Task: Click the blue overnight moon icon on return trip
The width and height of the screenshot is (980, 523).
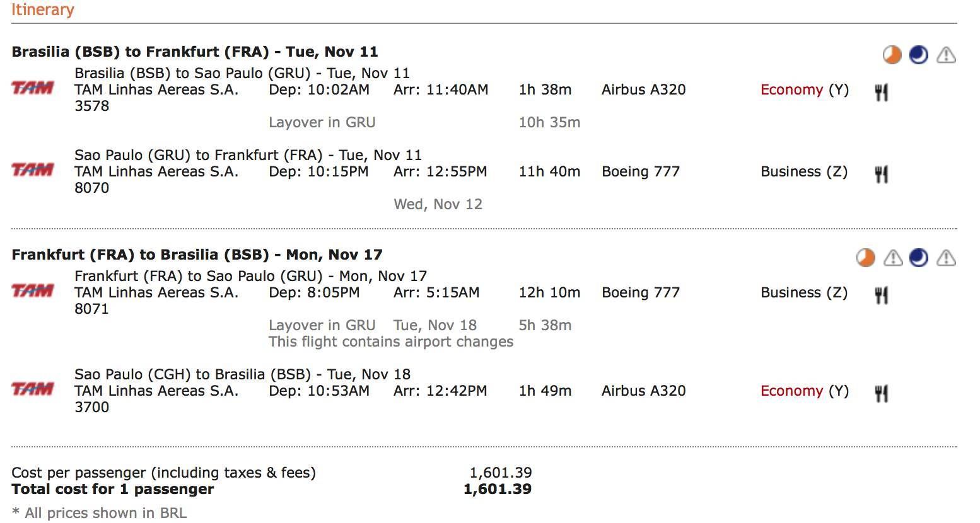Action: (919, 258)
